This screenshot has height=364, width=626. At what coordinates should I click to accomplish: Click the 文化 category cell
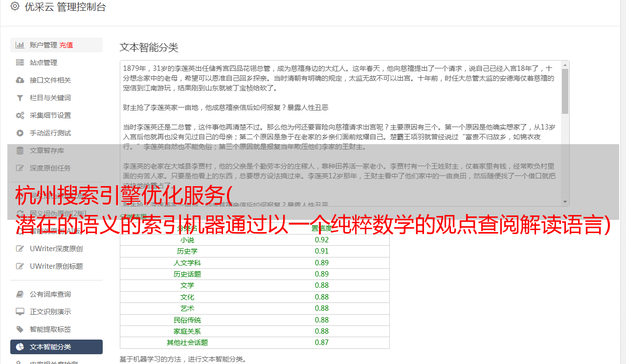coord(187,297)
